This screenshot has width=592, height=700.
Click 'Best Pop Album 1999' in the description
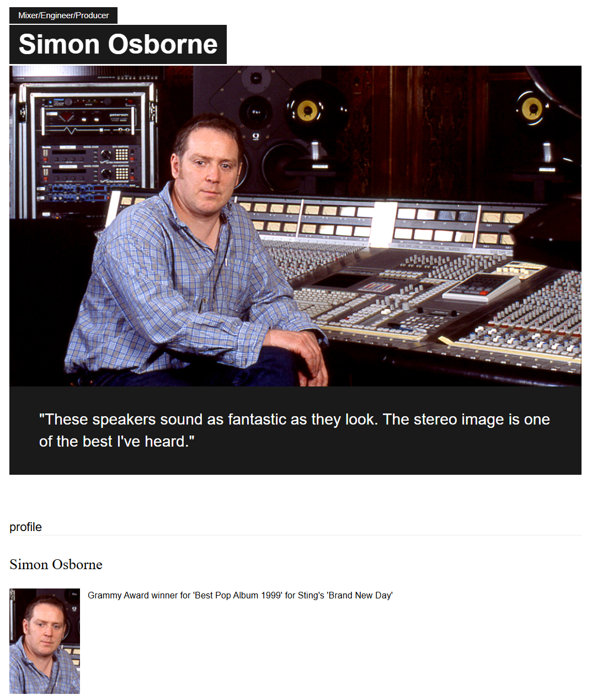pos(238,596)
